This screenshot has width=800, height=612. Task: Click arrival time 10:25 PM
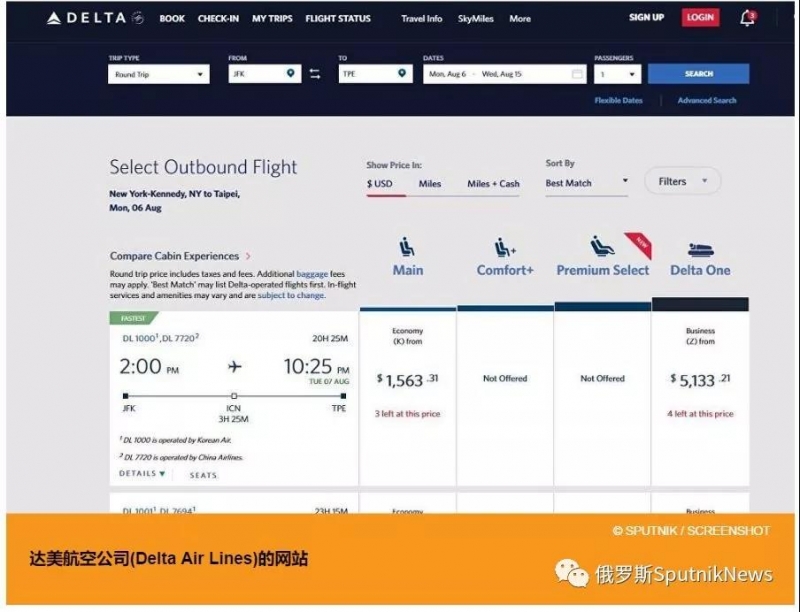coord(316,367)
